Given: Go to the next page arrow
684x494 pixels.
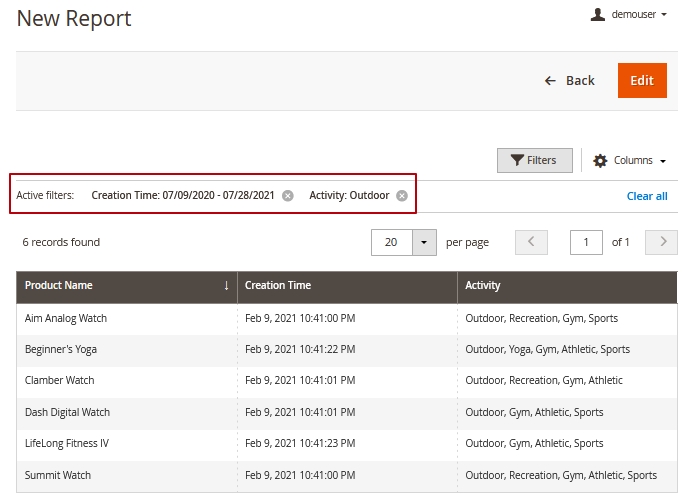Looking at the screenshot, I should [661, 242].
